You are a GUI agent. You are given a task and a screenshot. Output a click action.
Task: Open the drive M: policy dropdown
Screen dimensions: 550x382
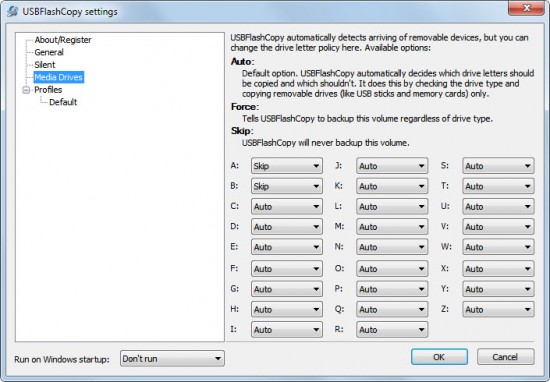pyautogui.click(x=392, y=227)
